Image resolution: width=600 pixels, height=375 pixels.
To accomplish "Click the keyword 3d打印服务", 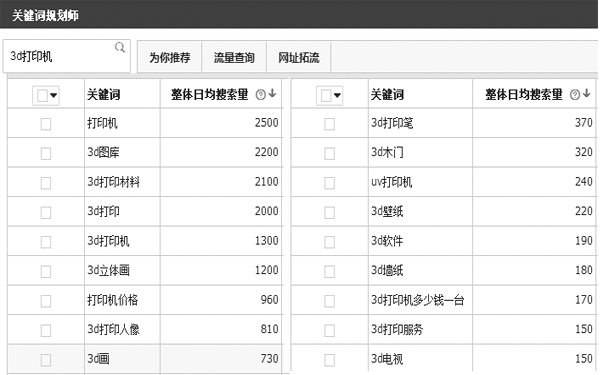I will 397,329.
